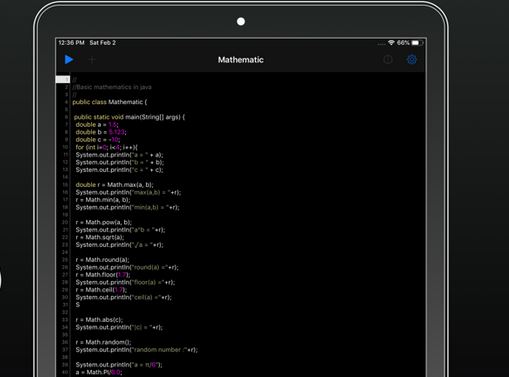Click the println 'floor(a) =' line

coord(125,282)
